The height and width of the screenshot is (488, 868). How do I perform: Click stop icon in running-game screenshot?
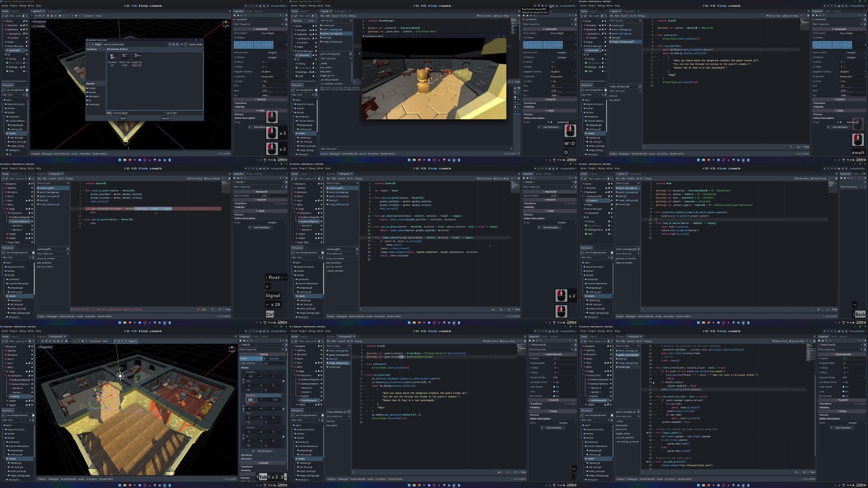click(x=542, y=6)
